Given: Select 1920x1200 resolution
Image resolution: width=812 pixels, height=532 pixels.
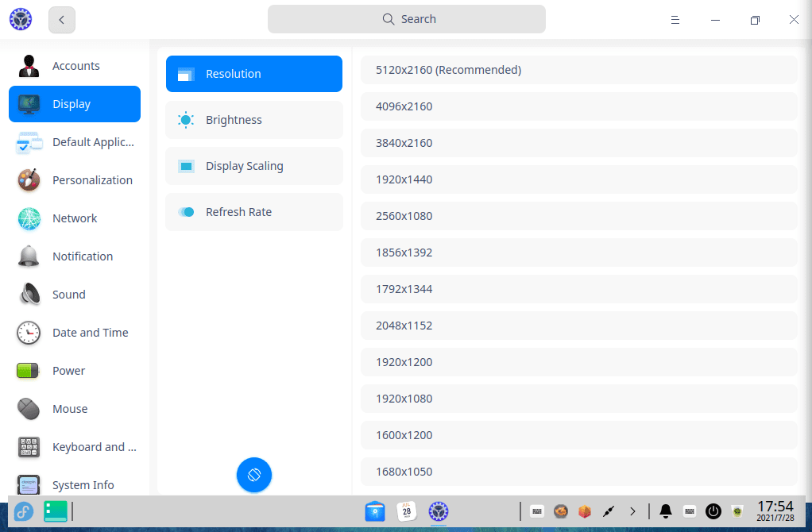Looking at the screenshot, I should tap(579, 362).
